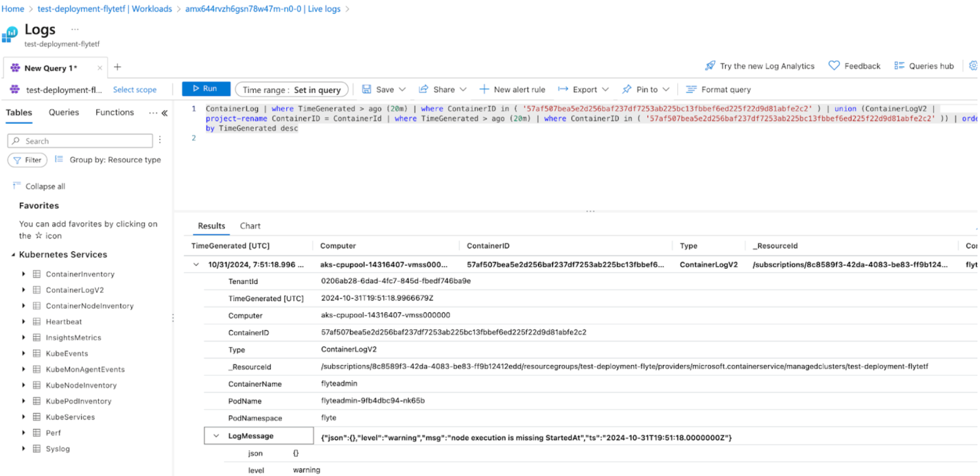
Task: Add a new query tab
Action: pos(117,67)
